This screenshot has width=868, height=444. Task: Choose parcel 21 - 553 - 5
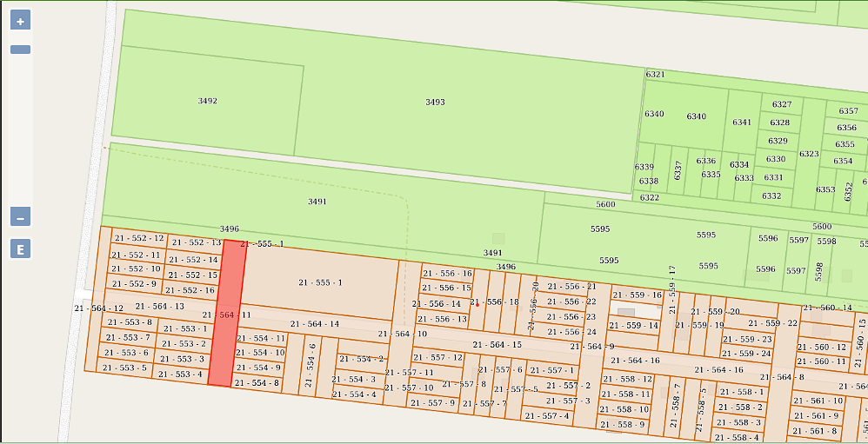pyautogui.click(x=125, y=368)
